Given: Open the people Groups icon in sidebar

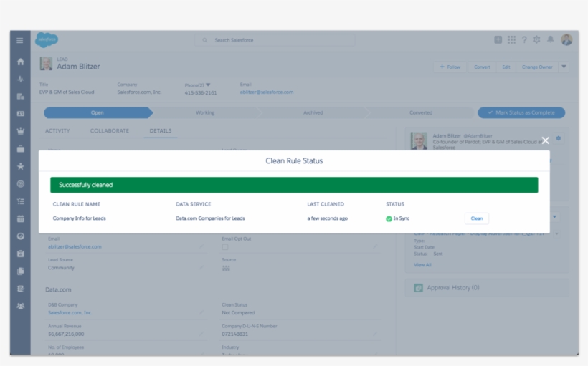Looking at the screenshot, I should point(20,306).
